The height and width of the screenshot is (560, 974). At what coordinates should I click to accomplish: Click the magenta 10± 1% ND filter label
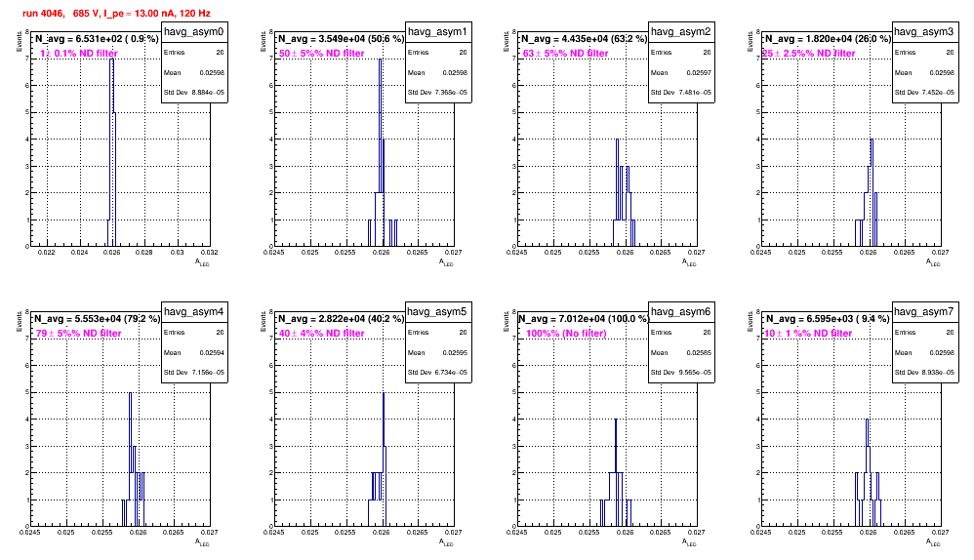808,334
